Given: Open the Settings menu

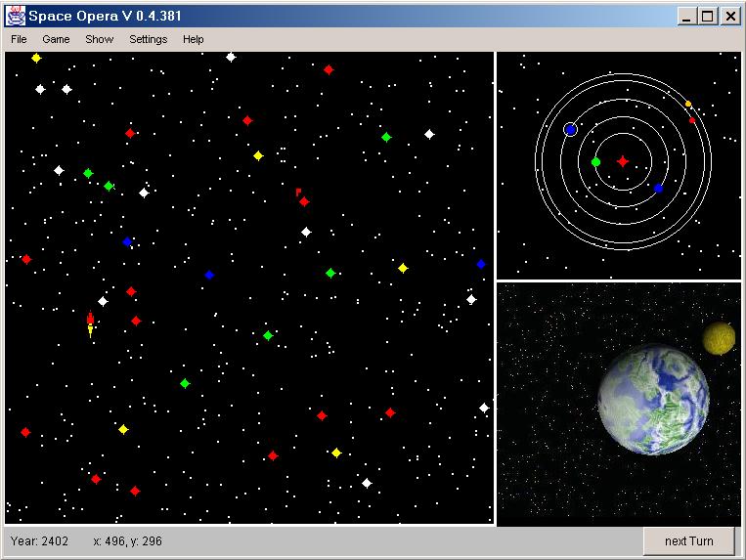Looking at the screenshot, I should (x=148, y=39).
